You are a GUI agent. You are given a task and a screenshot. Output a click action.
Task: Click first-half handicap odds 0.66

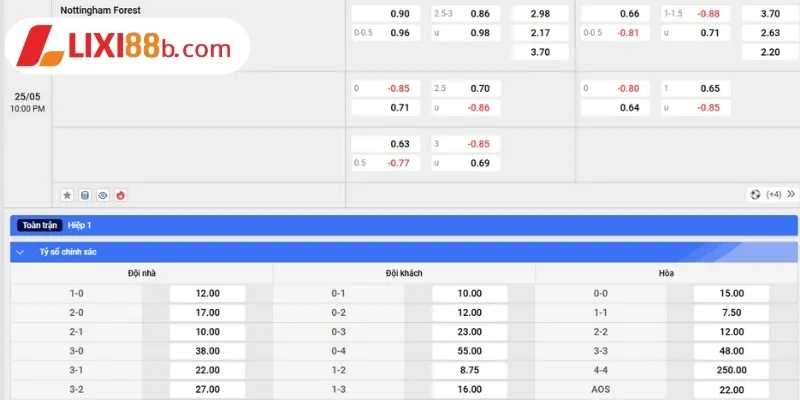pyautogui.click(x=615, y=14)
